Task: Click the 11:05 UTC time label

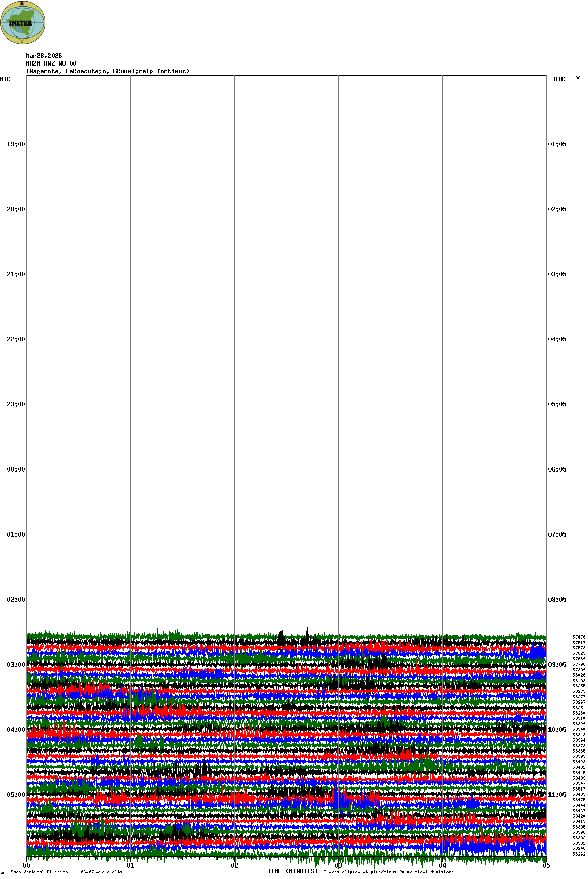Action: (557, 795)
